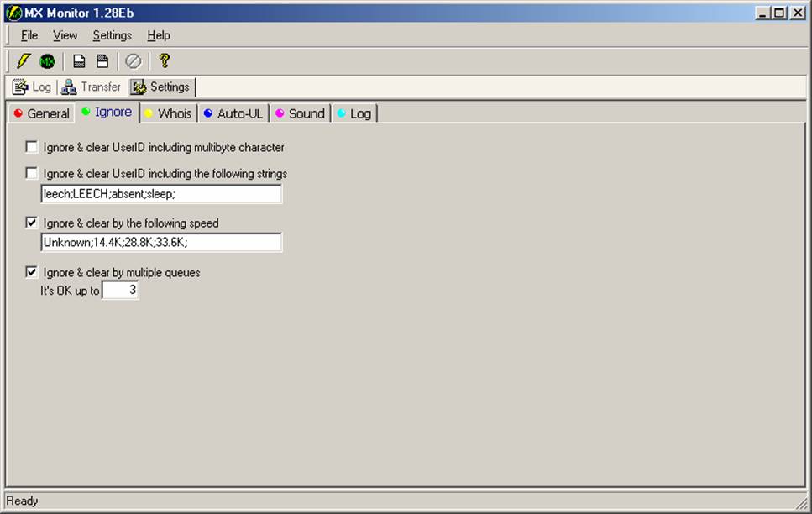Screen dimensions: 812x514
Task: Click the yellow question mark help icon
Action: point(164,61)
